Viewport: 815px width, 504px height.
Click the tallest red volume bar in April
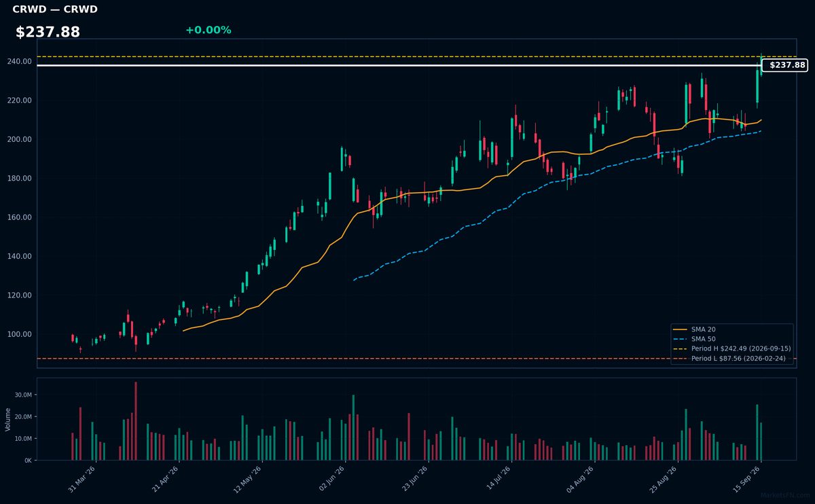[136, 421]
